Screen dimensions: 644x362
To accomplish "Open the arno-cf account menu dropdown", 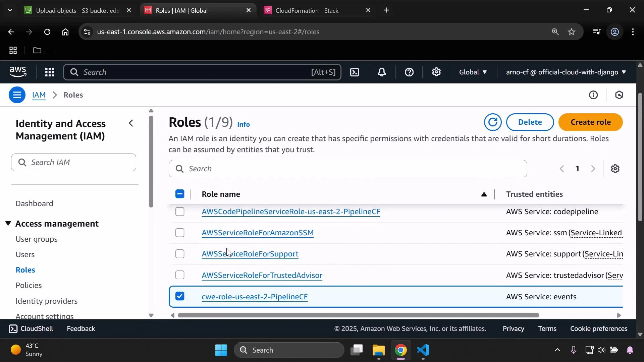I will point(565,72).
